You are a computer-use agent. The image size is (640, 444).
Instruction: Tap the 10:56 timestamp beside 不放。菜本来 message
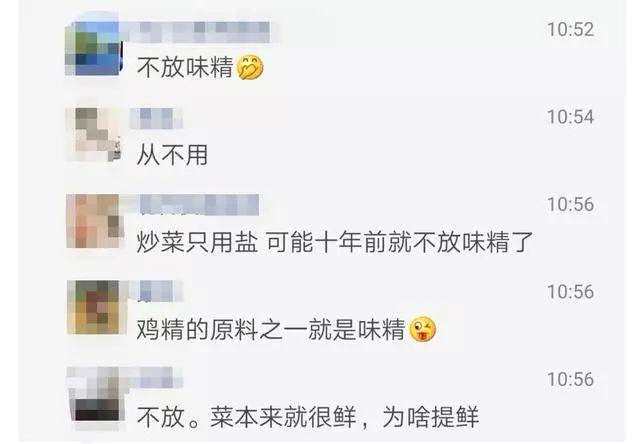tap(570, 379)
